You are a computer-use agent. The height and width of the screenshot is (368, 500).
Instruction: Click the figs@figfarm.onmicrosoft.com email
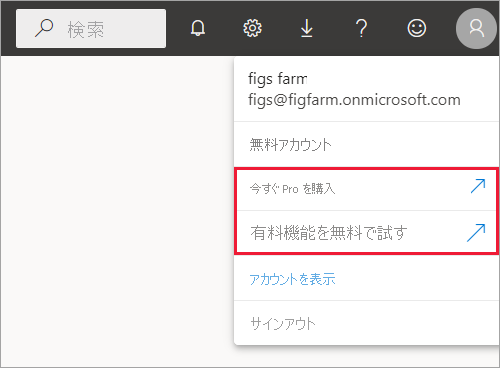click(354, 100)
